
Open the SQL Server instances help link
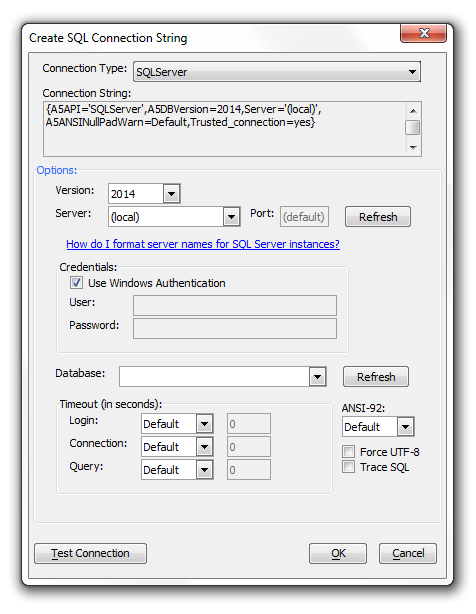pyautogui.click(x=203, y=244)
